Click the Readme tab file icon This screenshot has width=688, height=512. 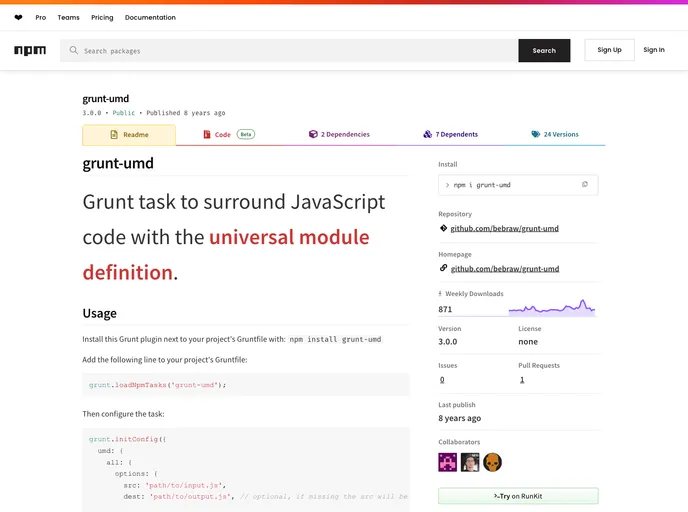pyautogui.click(x=114, y=135)
